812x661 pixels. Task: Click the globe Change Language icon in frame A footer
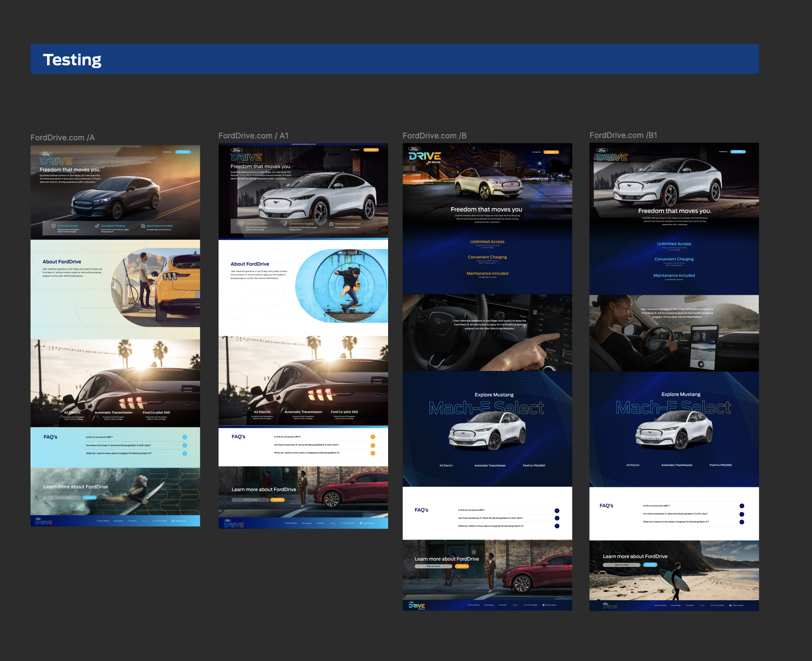click(x=173, y=521)
